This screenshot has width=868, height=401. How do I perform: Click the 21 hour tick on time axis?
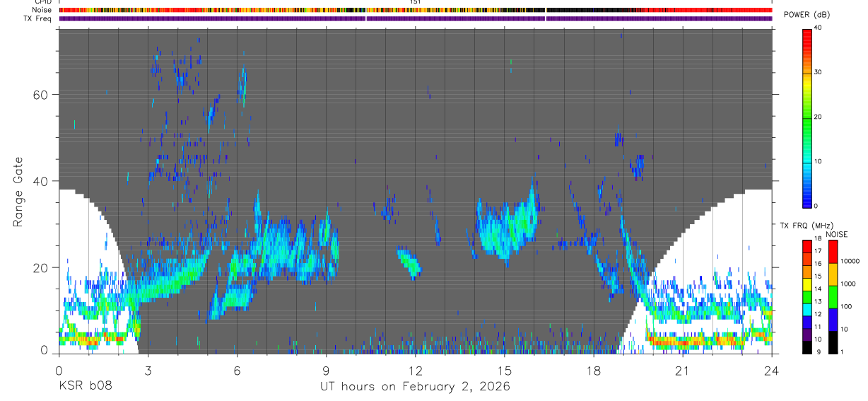point(683,370)
